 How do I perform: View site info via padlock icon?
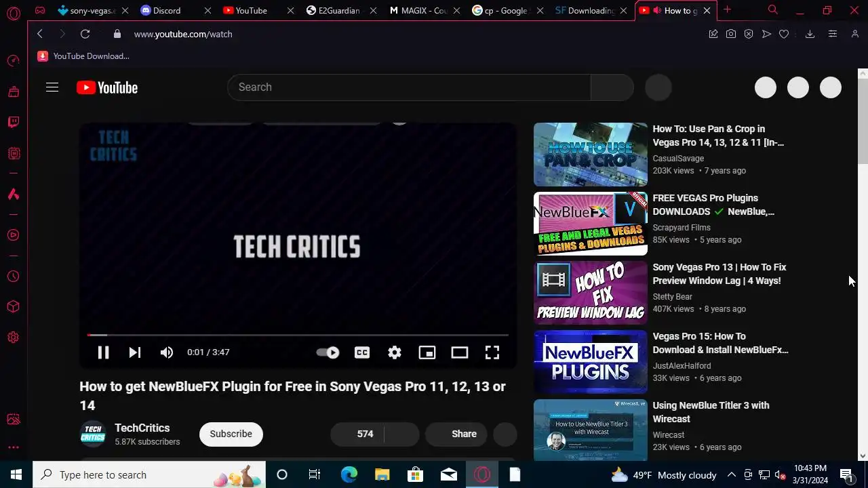coord(117,34)
